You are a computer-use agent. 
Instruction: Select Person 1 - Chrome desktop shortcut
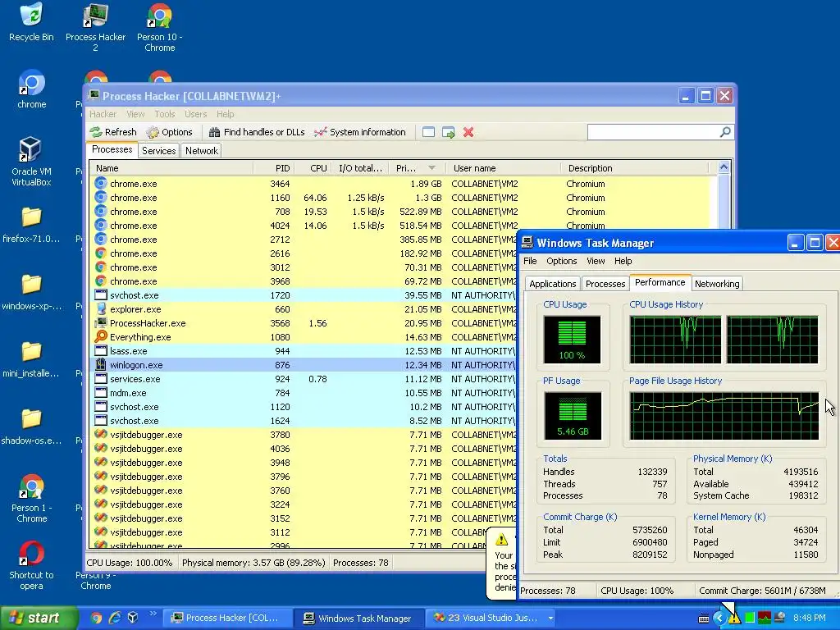coord(31,498)
